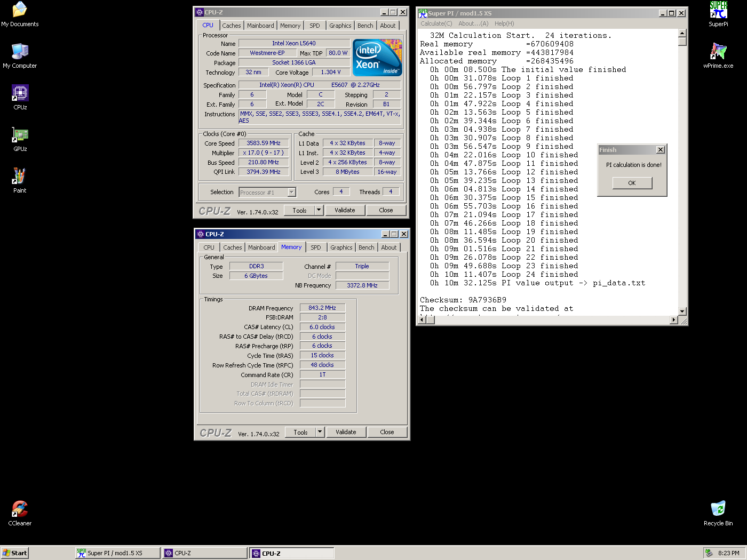The width and height of the screenshot is (747, 560).
Task: Confirm OK in the Finish dialog
Action: [632, 183]
